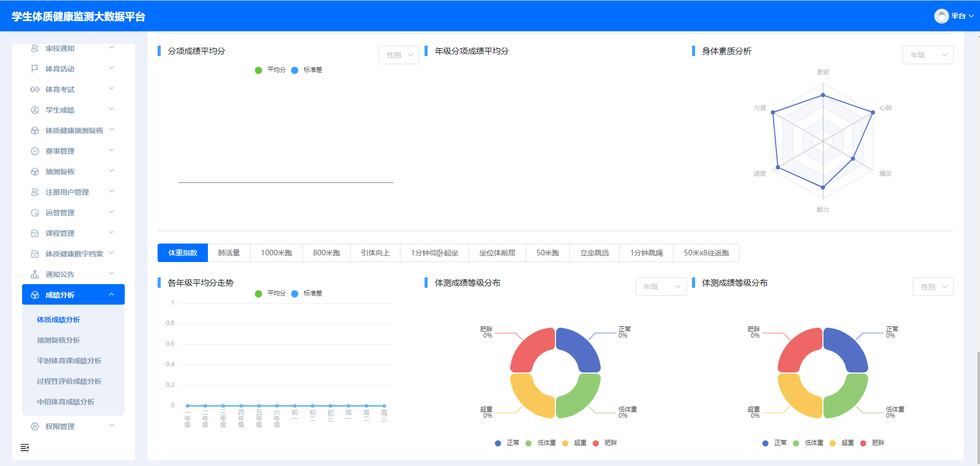This screenshot has height=466, width=980.
Task: Click the cube icon beside 体质健康抽测复核
Action: (x=35, y=131)
